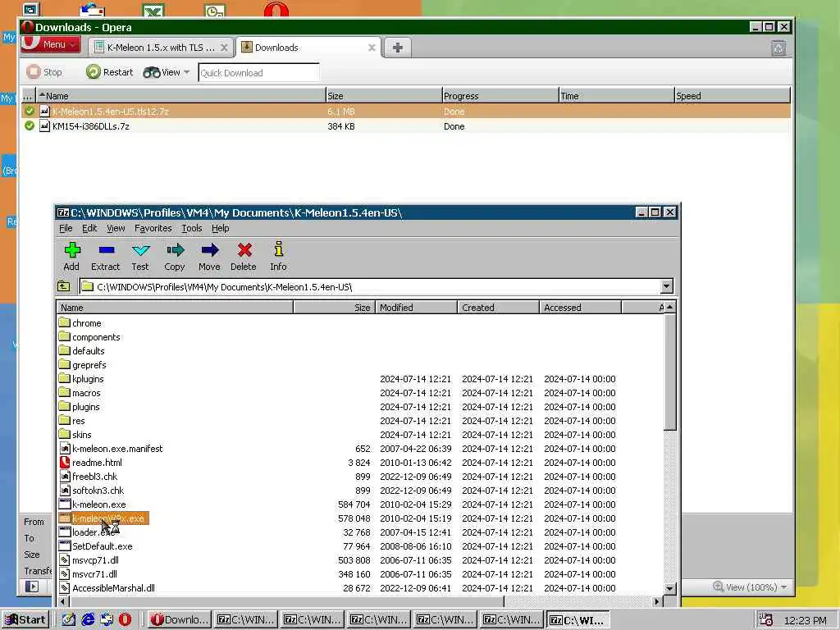Viewport: 840px width, 630px height.
Task: Close the Downloads tab in Opera
Action: (x=372, y=48)
